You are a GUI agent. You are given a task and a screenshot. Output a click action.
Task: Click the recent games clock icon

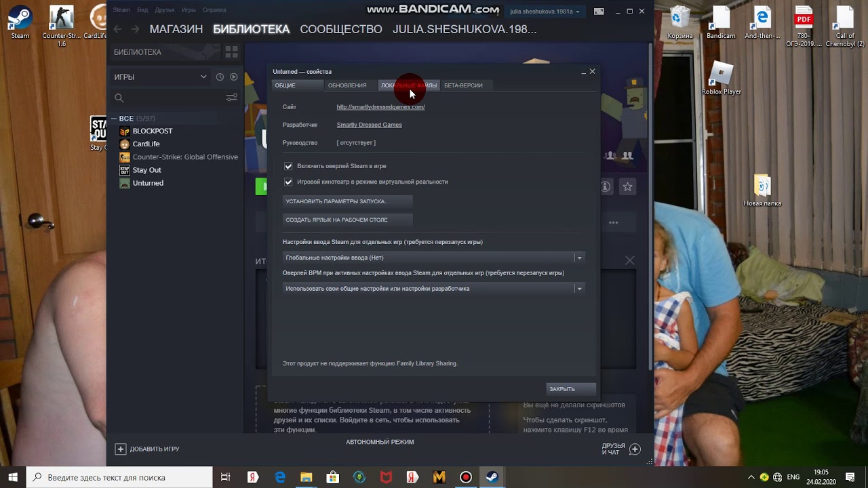click(x=220, y=77)
